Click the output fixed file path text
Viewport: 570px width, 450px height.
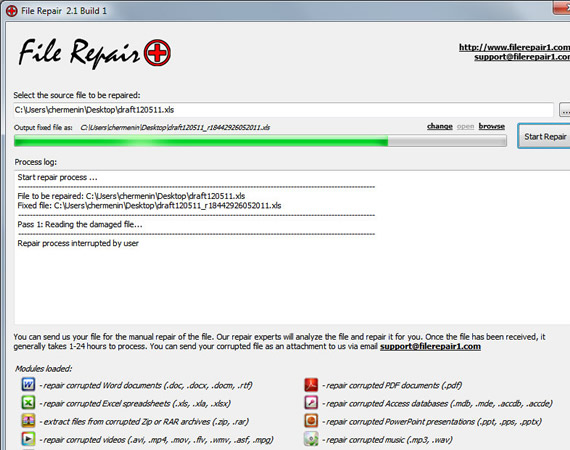point(175,128)
